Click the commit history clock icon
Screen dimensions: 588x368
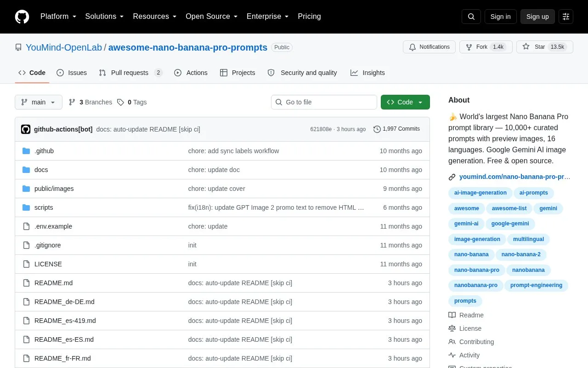(x=377, y=129)
